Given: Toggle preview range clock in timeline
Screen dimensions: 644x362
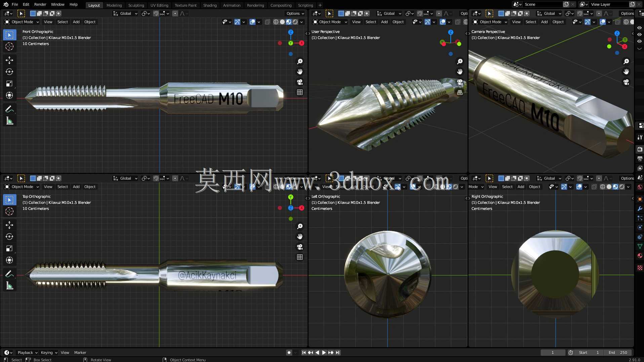Looking at the screenshot, I should click(571, 353).
